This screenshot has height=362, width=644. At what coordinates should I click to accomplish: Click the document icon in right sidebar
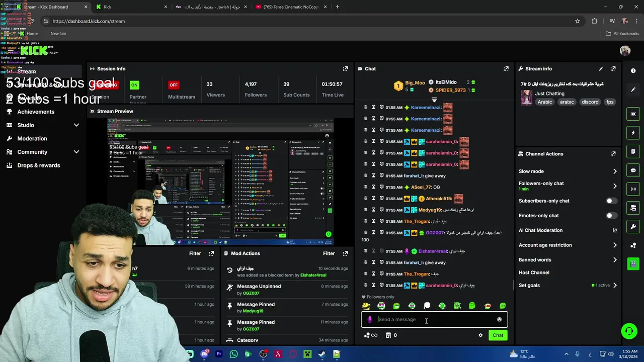tap(633, 151)
